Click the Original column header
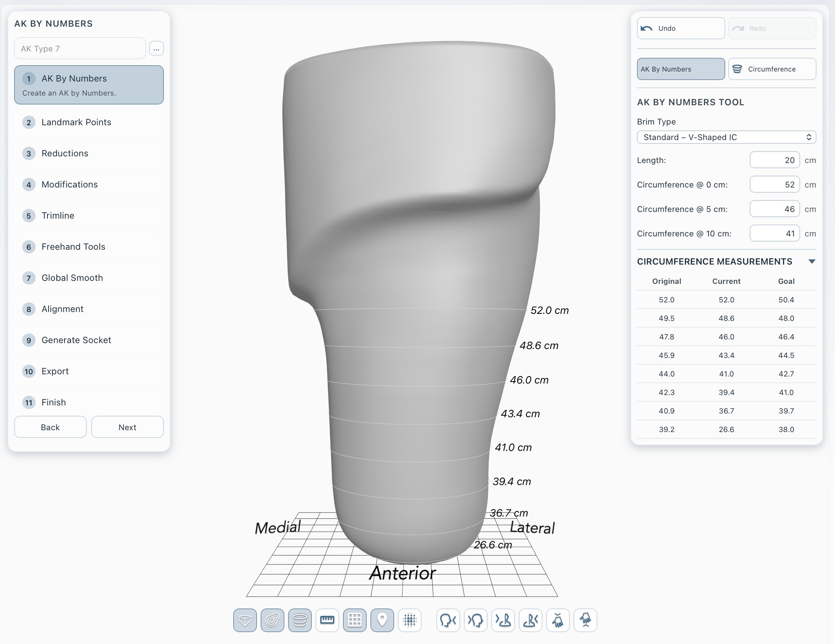 point(666,282)
